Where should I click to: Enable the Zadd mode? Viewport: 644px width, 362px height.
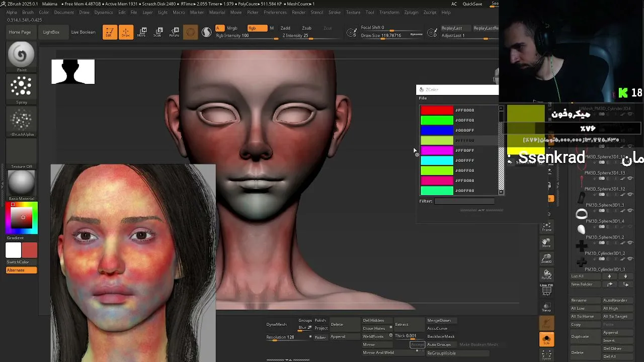(285, 28)
